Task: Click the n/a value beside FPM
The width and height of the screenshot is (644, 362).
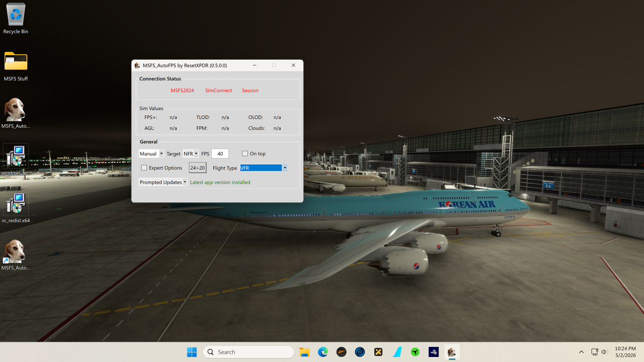Action: (225, 128)
